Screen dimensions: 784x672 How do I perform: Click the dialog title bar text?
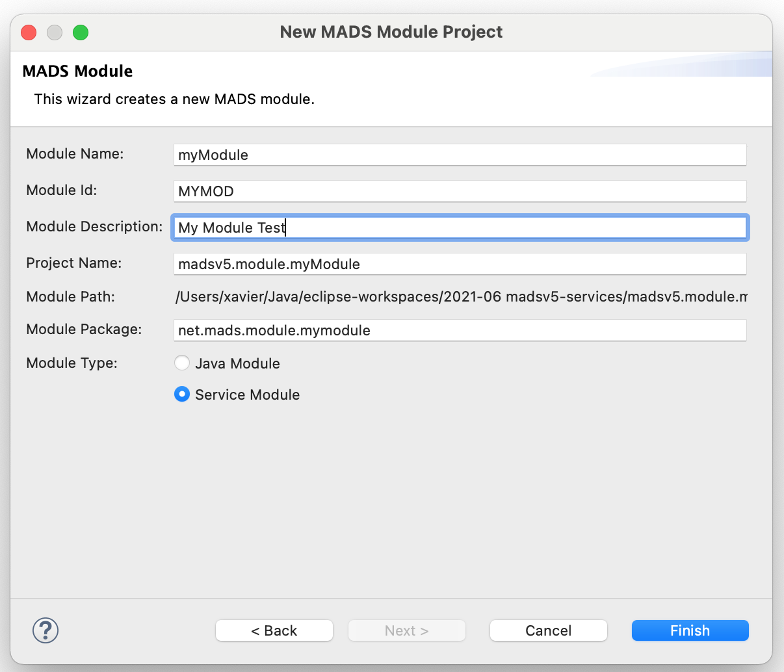point(391,32)
